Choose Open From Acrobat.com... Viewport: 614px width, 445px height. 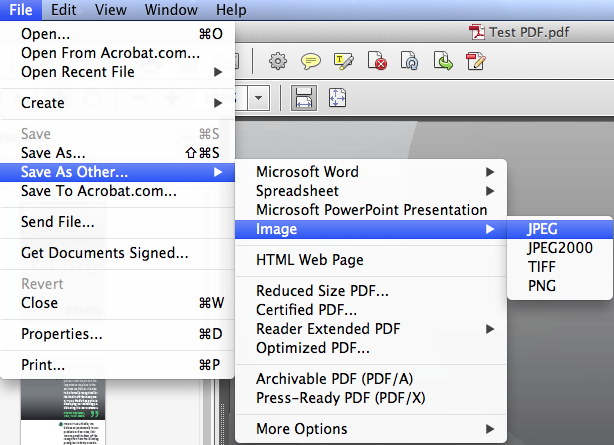[x=117, y=53]
